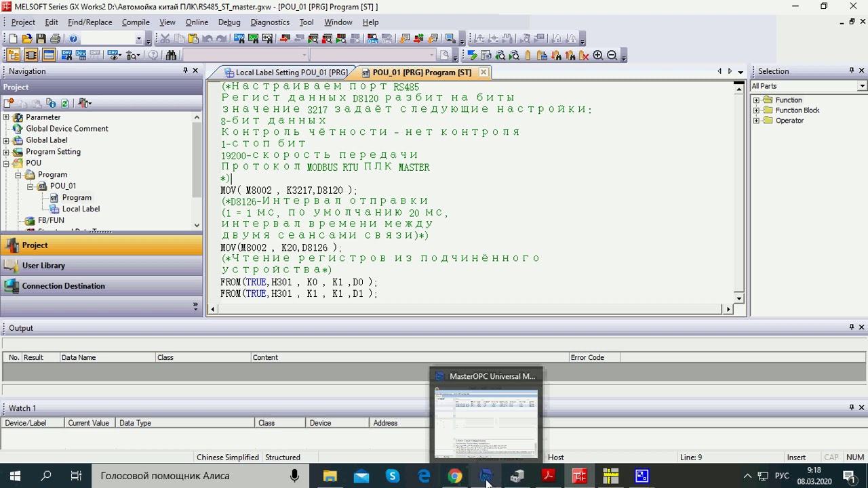
Task: Click the Paste clipboard icon
Action: pos(193,39)
